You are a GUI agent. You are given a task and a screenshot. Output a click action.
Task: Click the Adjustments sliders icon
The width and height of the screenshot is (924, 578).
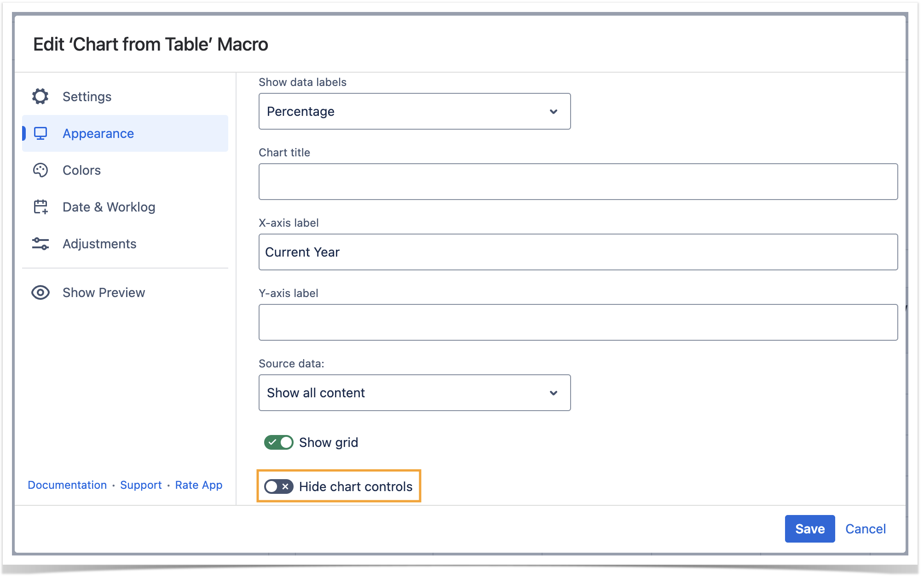pos(40,244)
